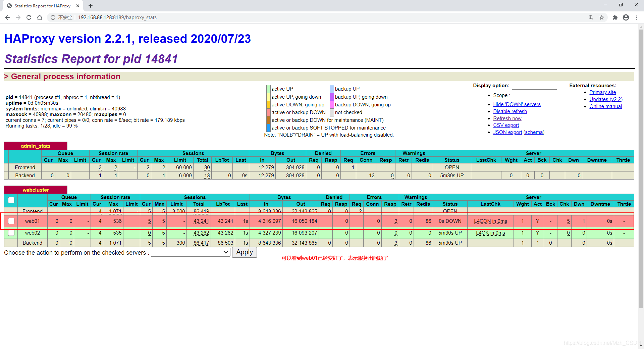This screenshot has height=349, width=644.
Task: Click web01 sessions total 43 241
Action: [x=201, y=221]
